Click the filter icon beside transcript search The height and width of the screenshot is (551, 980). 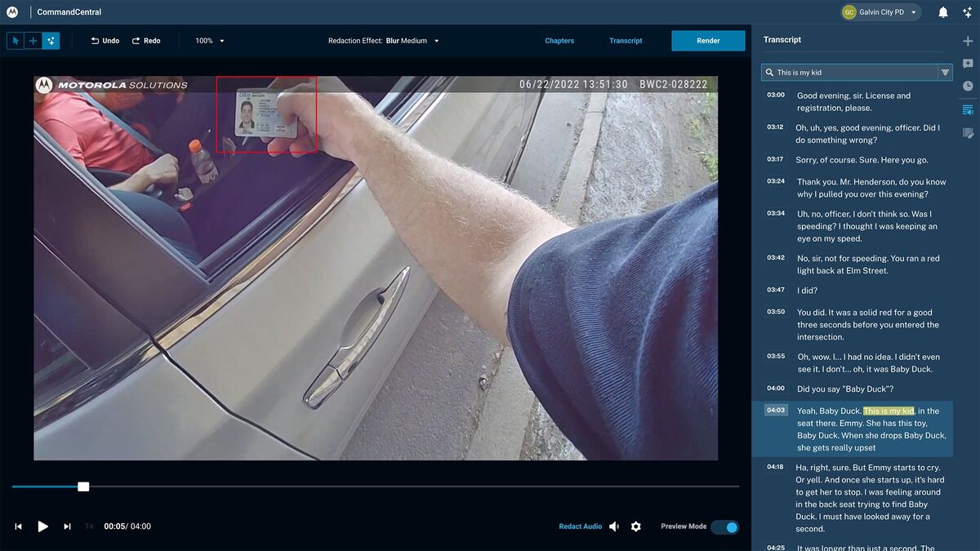pos(946,72)
